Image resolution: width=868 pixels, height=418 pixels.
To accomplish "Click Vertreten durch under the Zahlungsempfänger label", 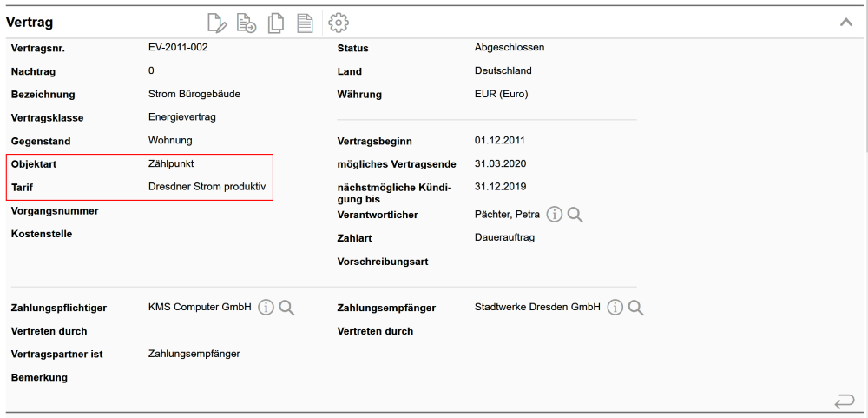I will (375, 331).
